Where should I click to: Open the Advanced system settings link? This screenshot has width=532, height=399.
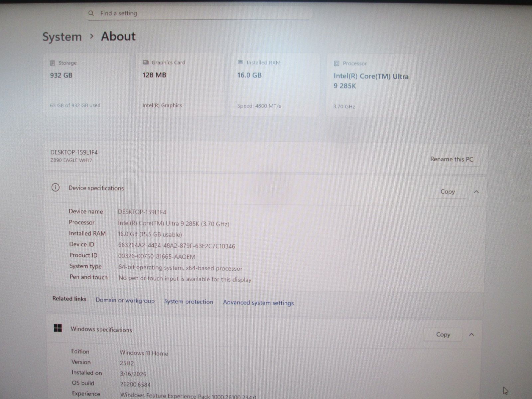(258, 303)
